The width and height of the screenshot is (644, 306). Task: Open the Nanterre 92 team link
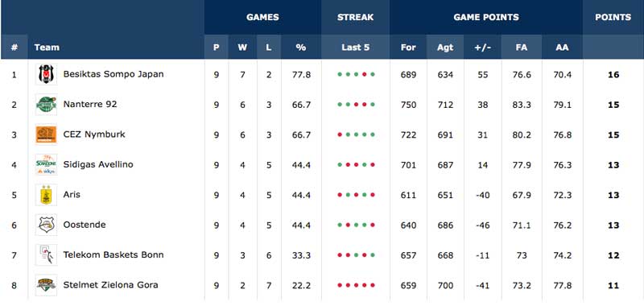pyautogui.click(x=90, y=105)
